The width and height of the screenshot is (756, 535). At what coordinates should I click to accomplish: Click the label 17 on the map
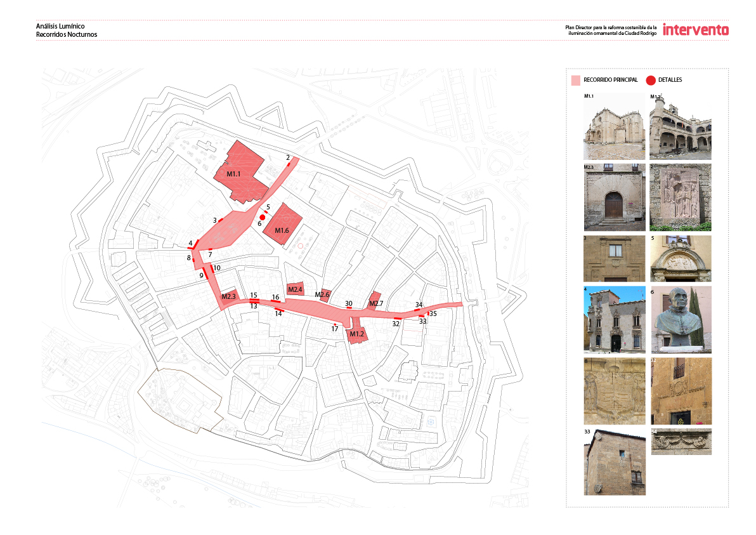pyautogui.click(x=335, y=329)
